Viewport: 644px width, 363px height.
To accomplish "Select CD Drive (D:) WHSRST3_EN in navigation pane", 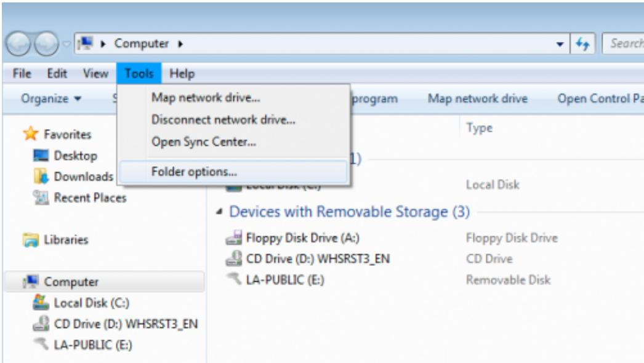I will click(126, 324).
